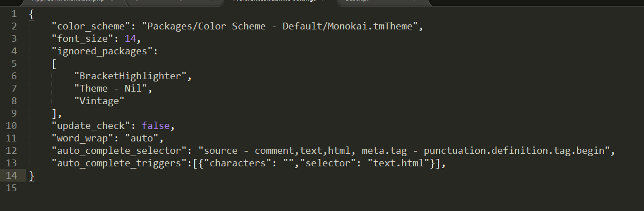Click the closing curly brace on line 14
This screenshot has height=211, width=644.
point(32,175)
